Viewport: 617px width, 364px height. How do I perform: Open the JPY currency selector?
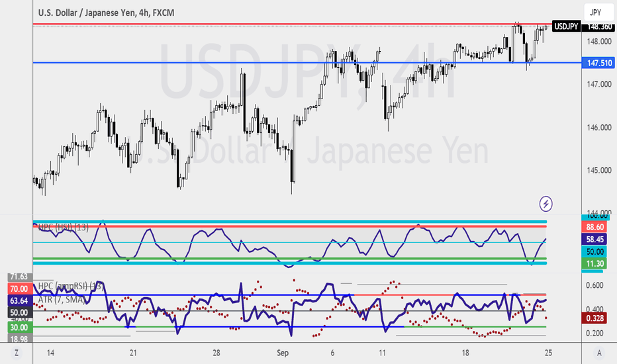pyautogui.click(x=598, y=12)
